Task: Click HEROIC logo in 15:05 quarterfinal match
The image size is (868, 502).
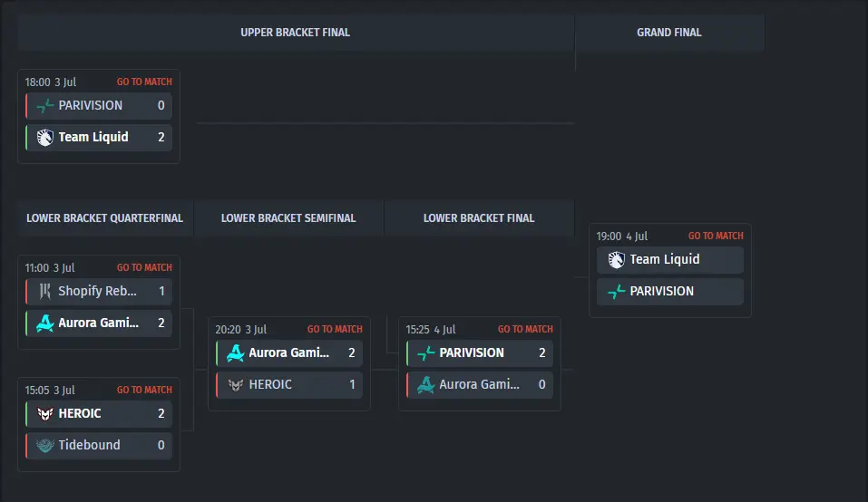Action: click(44, 413)
